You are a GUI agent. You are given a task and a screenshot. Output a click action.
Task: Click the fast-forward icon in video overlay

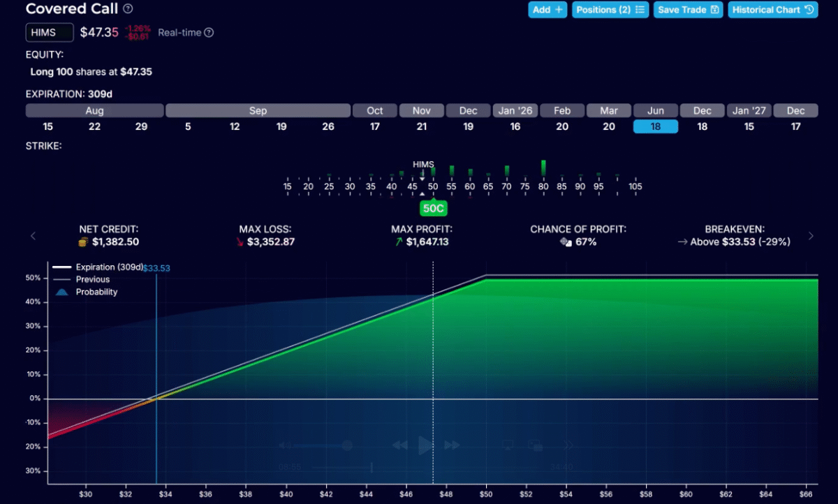452,445
